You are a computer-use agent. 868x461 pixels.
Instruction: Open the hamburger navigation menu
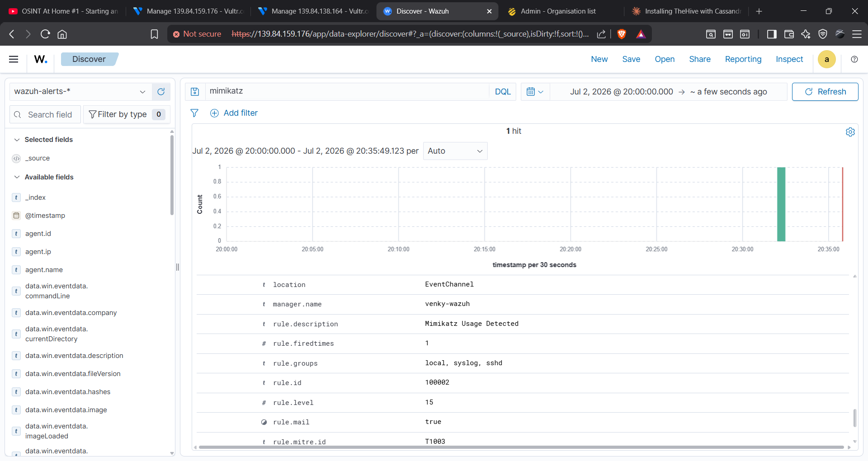coord(14,59)
